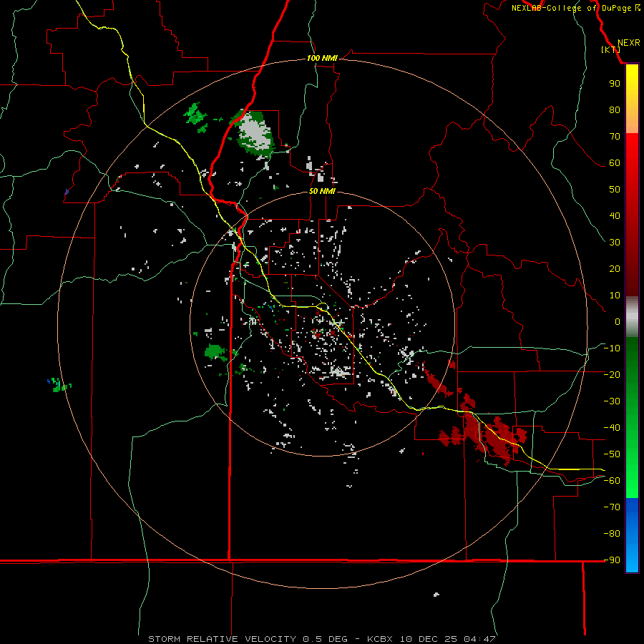The image size is (644, 644).
Task: Click the positive 50 knot scale label
Action: click(615, 190)
